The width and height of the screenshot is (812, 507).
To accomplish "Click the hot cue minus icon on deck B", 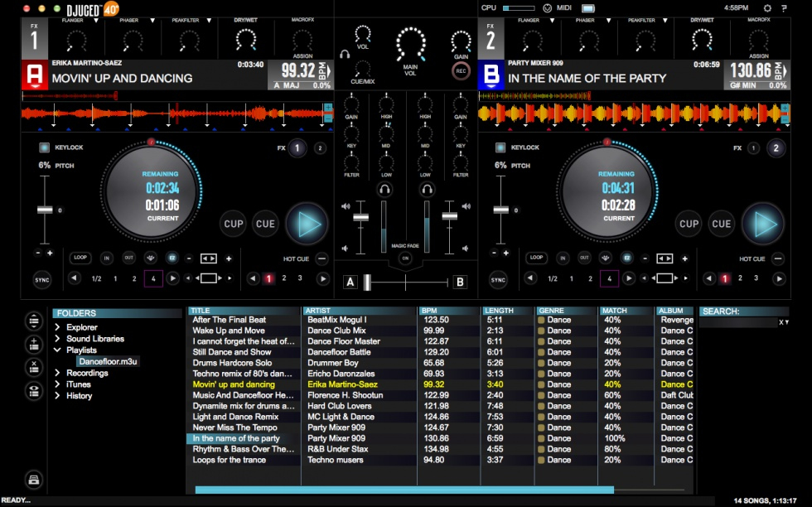I will tap(778, 258).
